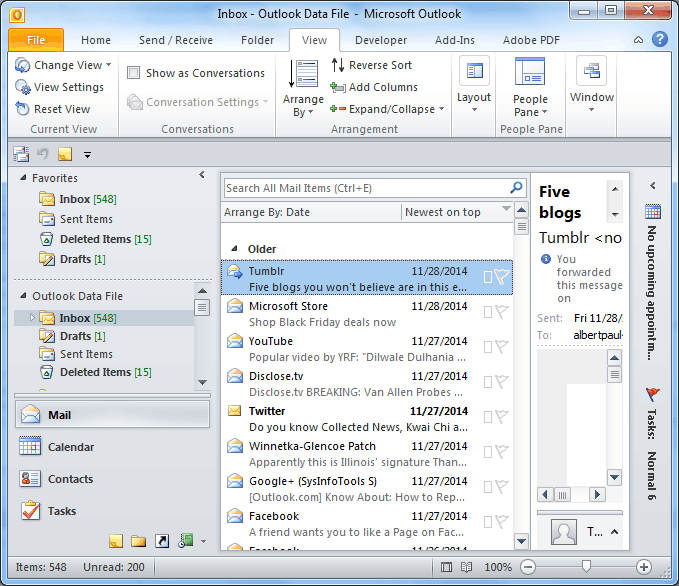The image size is (679, 586).
Task: Expand the People Pane arrow
Action: (614, 532)
